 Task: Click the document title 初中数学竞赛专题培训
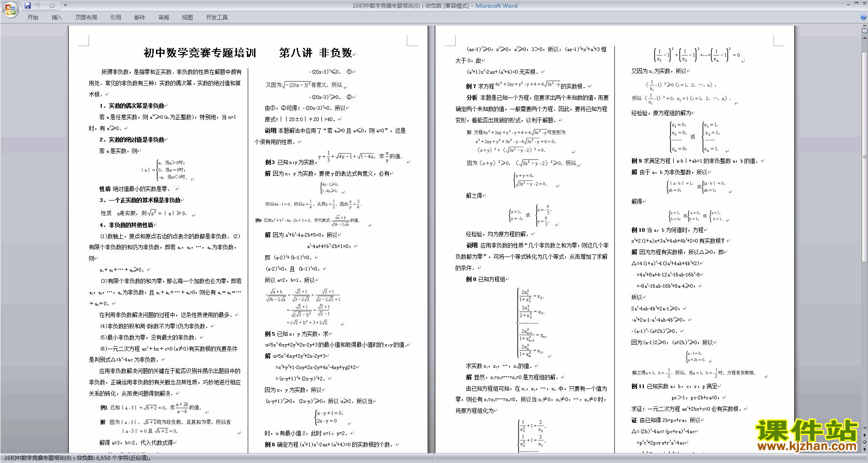[x=200, y=53]
